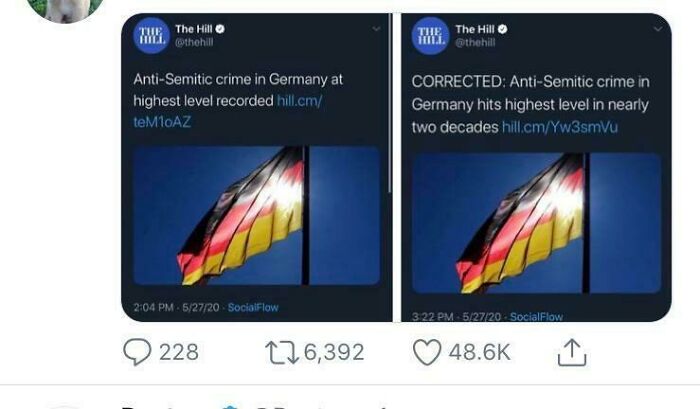The height and width of the screenshot is (409, 700).
Task: Open the share upload icon
Action: click(571, 352)
